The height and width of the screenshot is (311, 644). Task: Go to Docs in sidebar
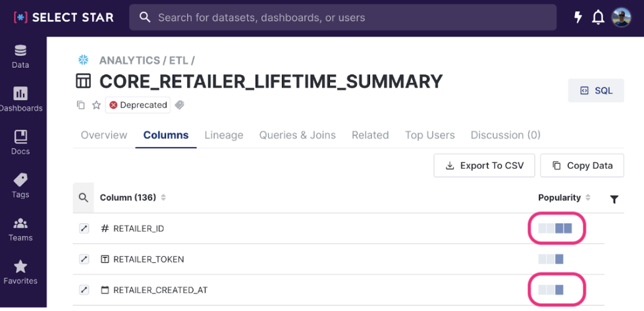click(20, 142)
